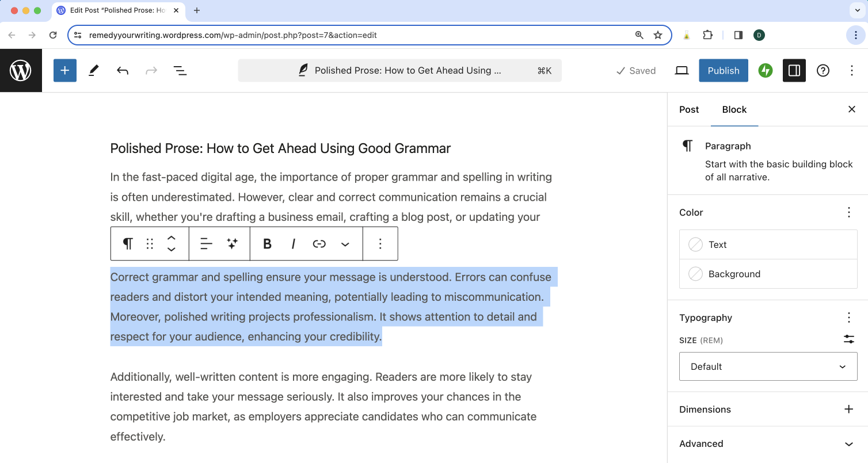Click the paragraph block type icon
Screen dimensions: 868x463
128,244
